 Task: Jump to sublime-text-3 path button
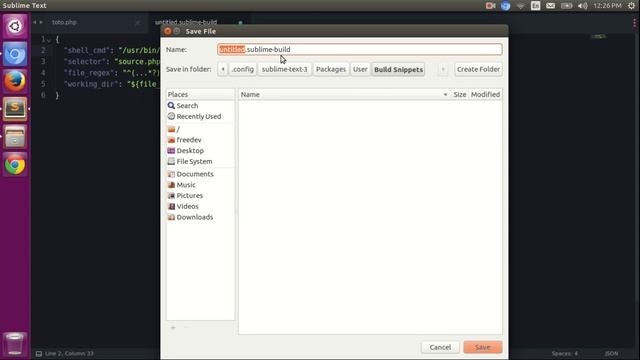pyautogui.click(x=284, y=69)
